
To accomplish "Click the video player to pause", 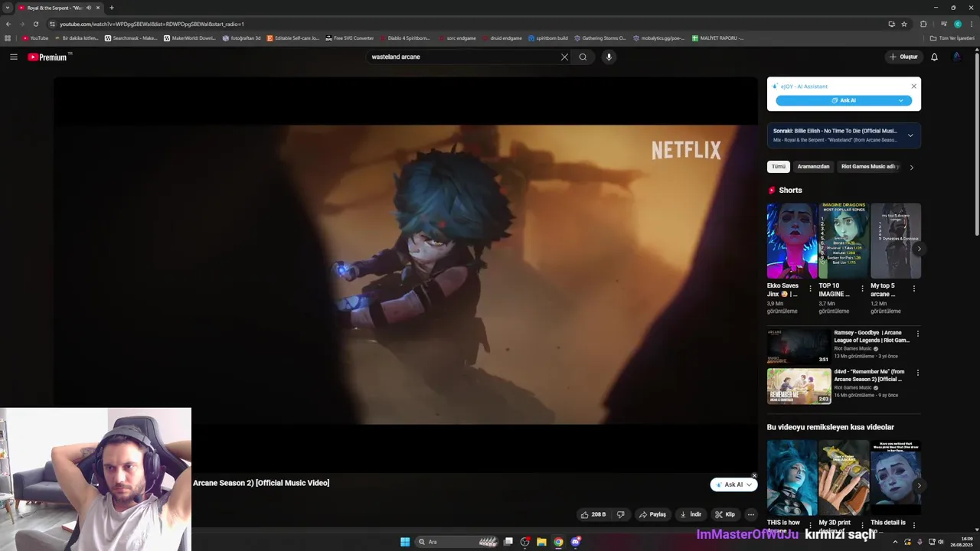I will 405,274.
